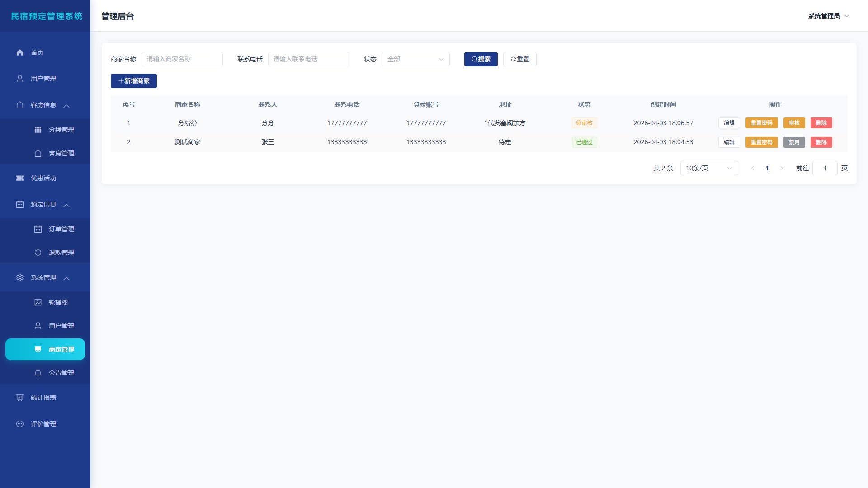Open 统计报表 menu item
This screenshot has width=868, height=488.
[x=45, y=398]
